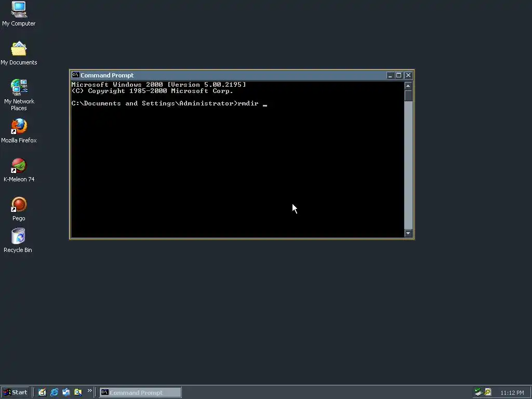Select the Pego desktop shortcut

pyautogui.click(x=19, y=209)
